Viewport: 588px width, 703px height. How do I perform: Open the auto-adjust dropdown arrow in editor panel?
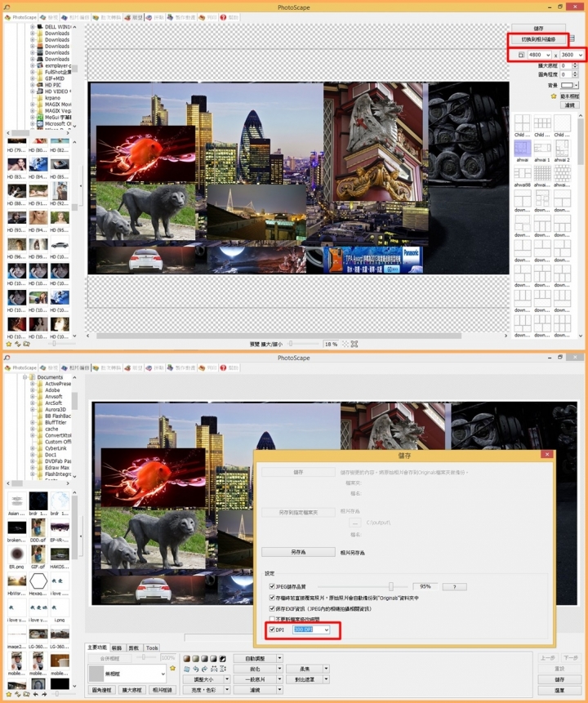coord(280,658)
